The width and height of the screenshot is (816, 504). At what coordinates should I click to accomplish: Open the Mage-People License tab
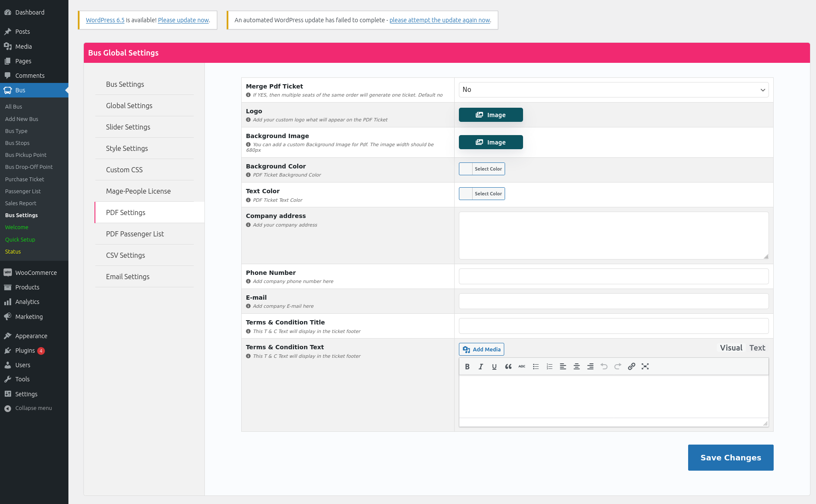[x=145, y=191]
